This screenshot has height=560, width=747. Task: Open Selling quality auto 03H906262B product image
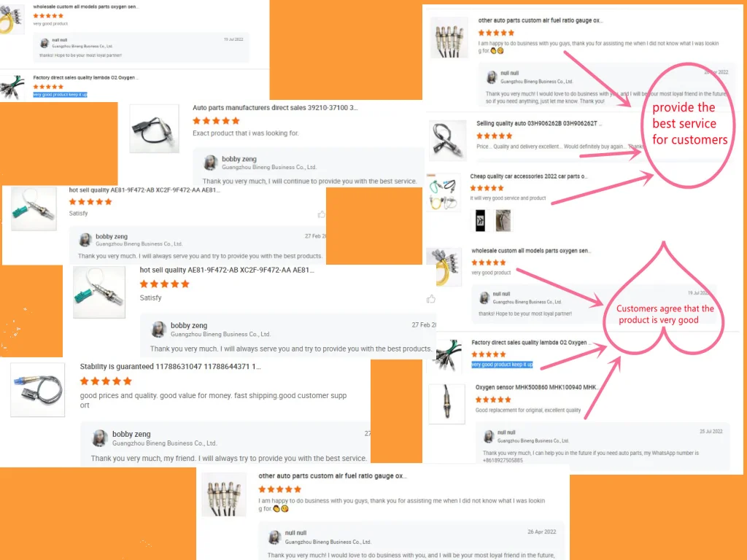447,141
